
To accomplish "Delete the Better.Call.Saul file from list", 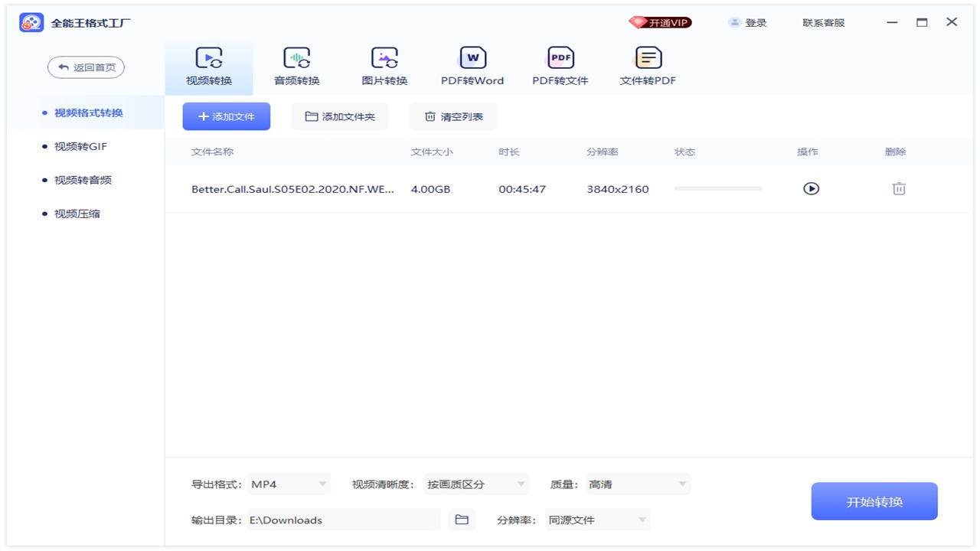I will (898, 188).
